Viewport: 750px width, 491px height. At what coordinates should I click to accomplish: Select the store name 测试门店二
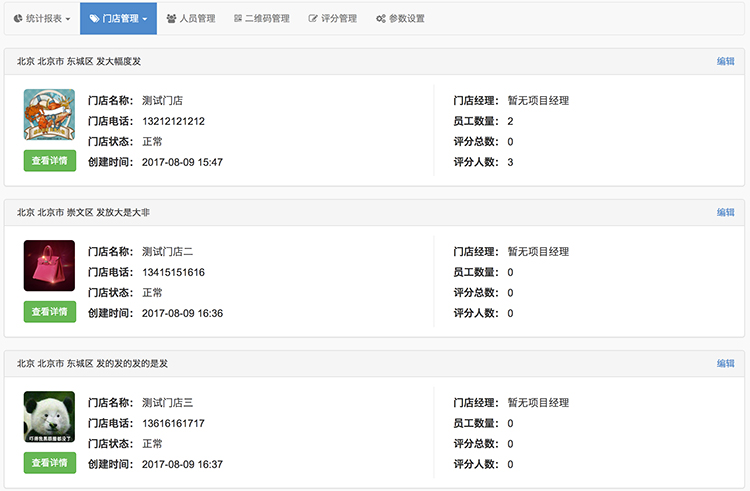[167, 251]
